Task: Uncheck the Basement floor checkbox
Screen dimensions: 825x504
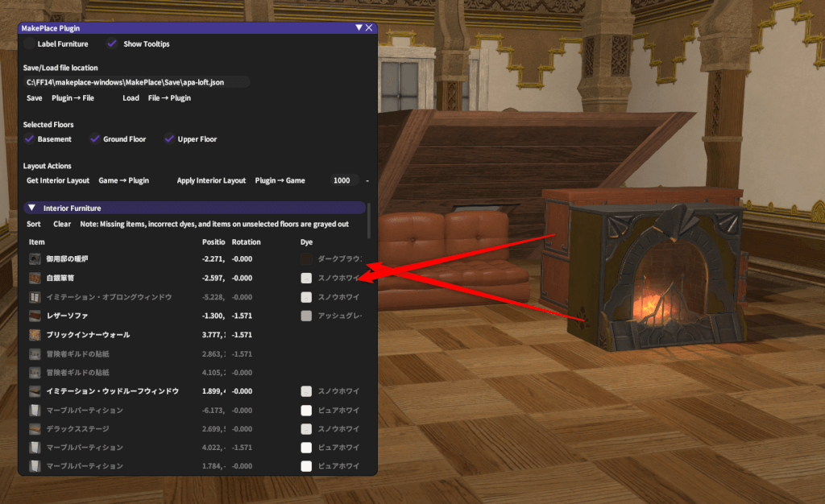Action: [30, 138]
